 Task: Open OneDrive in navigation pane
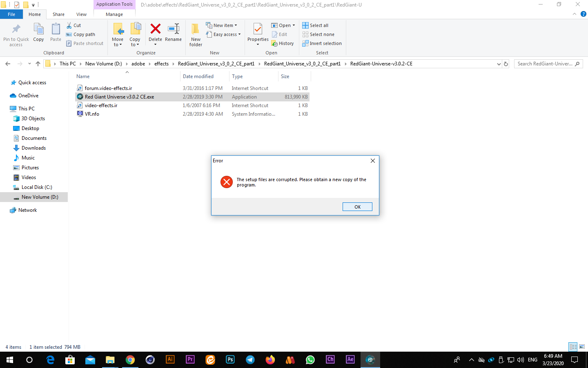tap(28, 96)
